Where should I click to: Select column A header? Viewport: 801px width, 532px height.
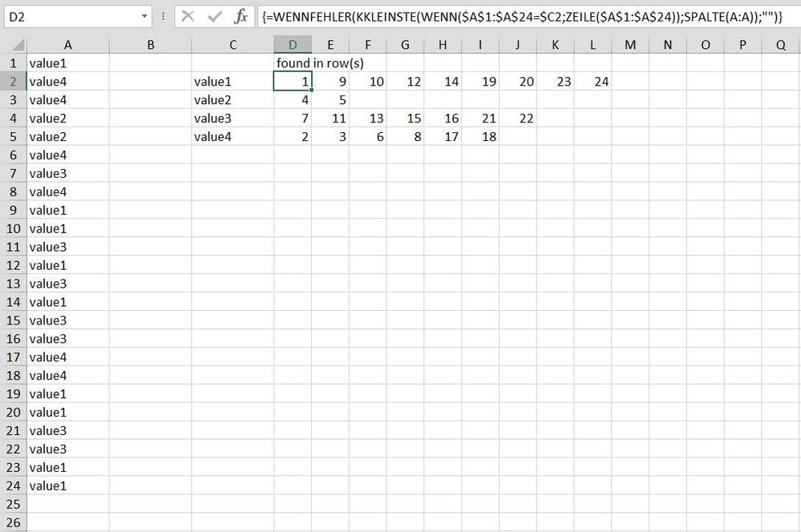(x=68, y=45)
